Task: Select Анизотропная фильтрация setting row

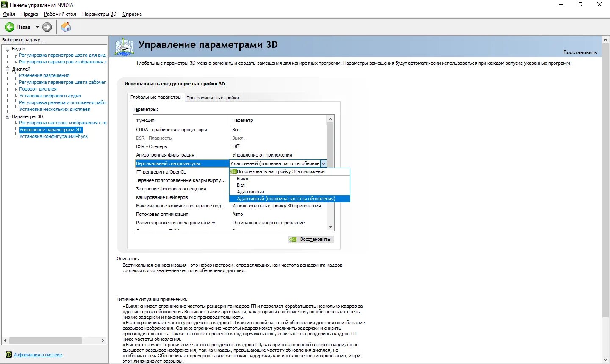Action: (x=230, y=155)
